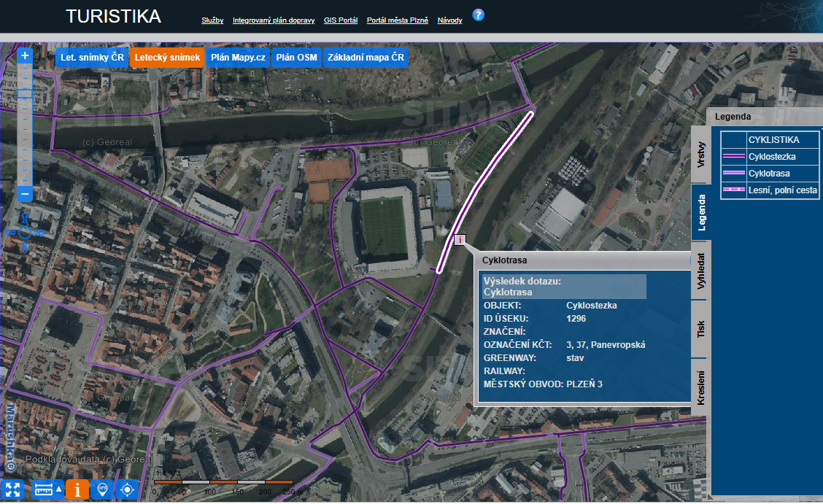823x504 pixels.
Task: Click the center circle of the pan control
Action: pos(25,233)
